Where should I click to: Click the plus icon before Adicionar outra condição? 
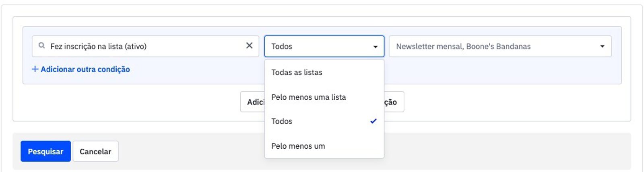pyautogui.click(x=35, y=69)
